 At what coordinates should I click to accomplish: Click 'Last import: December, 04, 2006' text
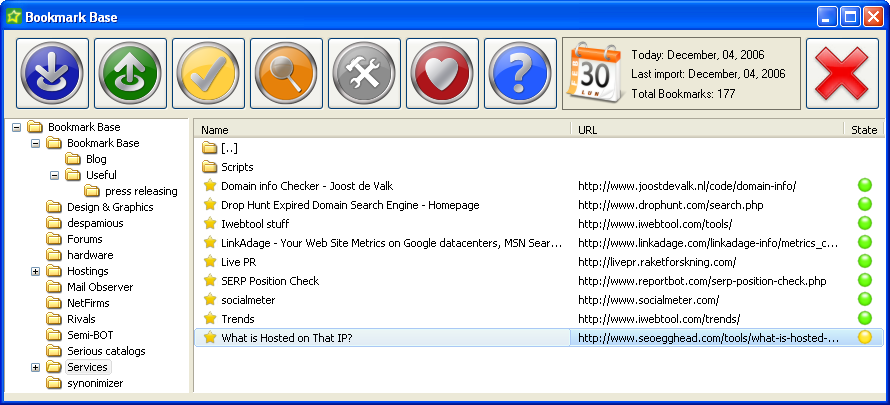708,74
